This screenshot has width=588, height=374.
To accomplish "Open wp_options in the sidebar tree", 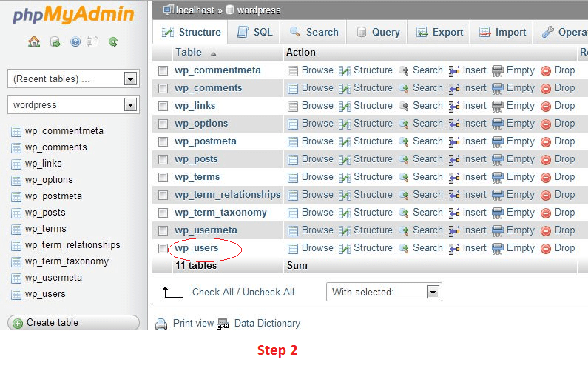I will point(49,180).
